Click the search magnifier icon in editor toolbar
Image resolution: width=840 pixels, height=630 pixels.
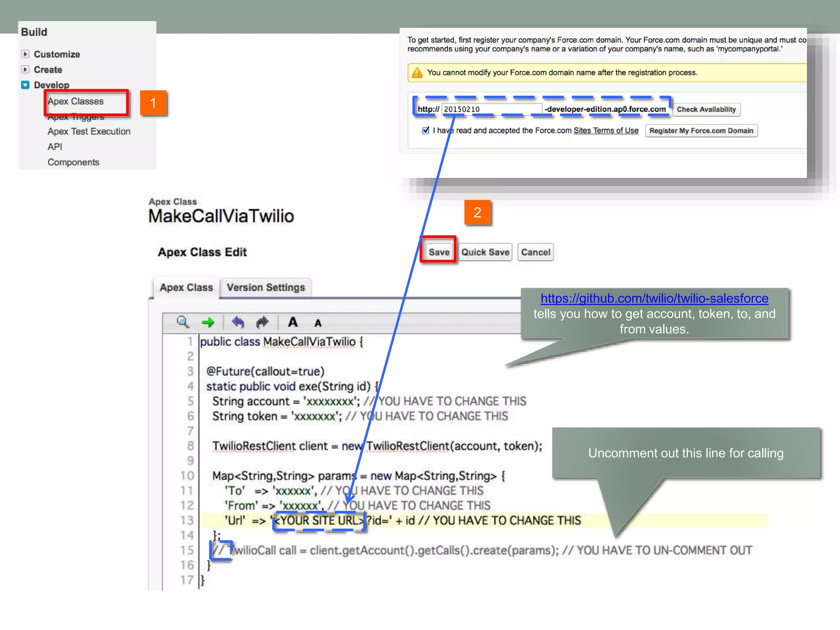coord(183,322)
